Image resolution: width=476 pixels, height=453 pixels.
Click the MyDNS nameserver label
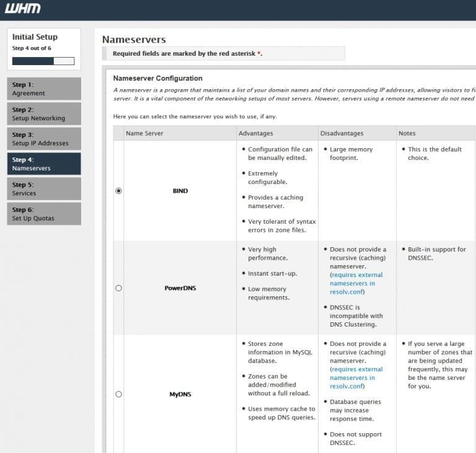pos(180,394)
